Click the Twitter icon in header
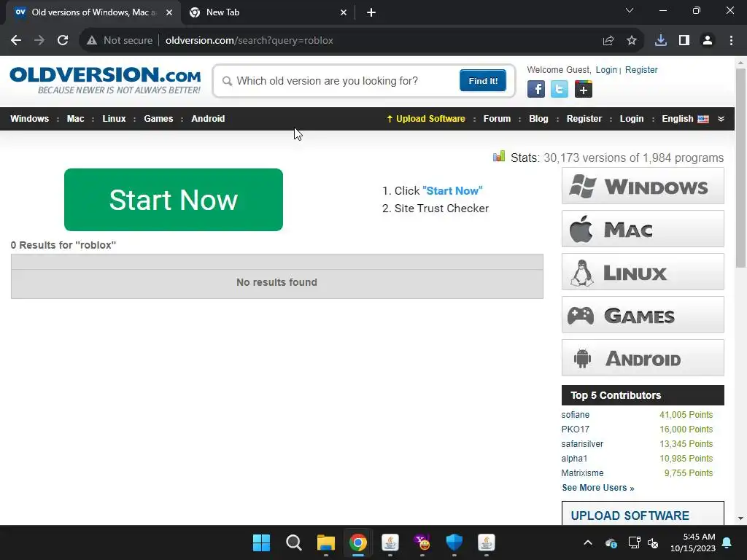 tap(560, 89)
